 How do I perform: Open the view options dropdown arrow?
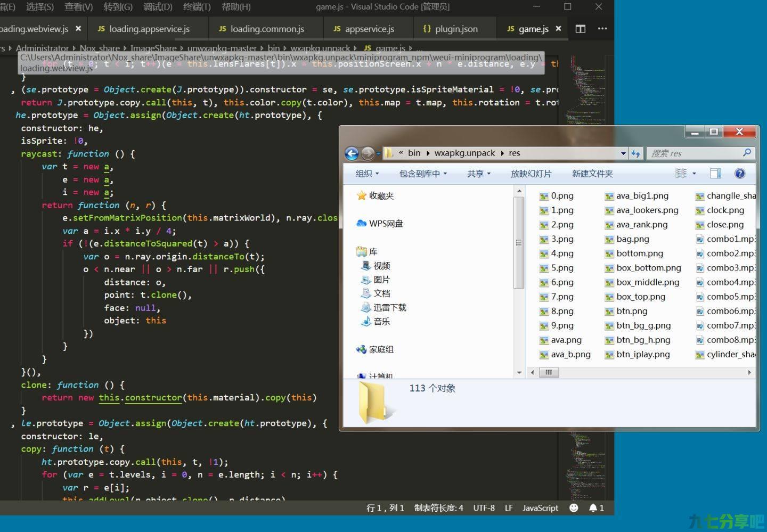(694, 174)
